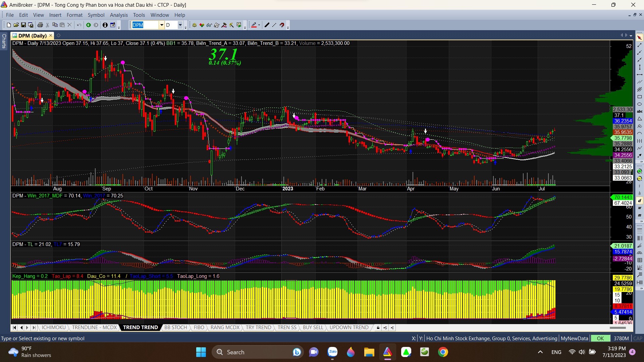Screen dimensions: 644x362
Task: Create a new document with New icon
Action: (9, 25)
